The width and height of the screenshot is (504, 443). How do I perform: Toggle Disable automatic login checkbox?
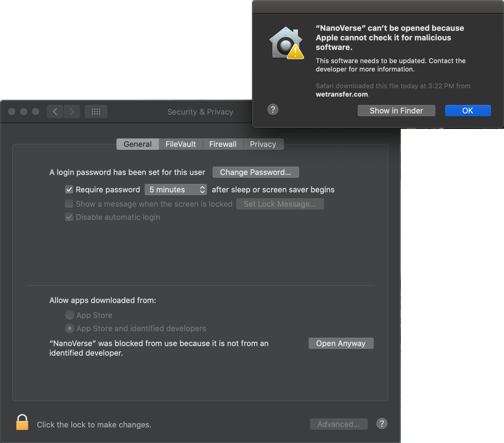(x=69, y=217)
